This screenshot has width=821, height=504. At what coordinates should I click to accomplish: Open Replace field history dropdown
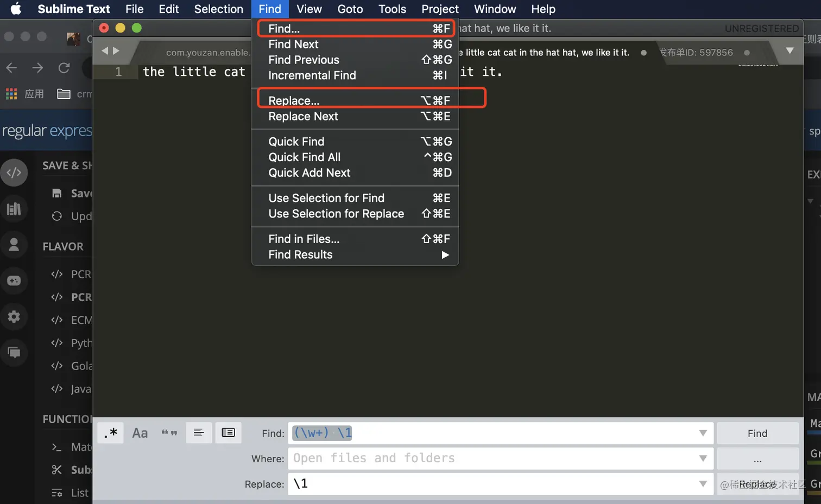(703, 483)
